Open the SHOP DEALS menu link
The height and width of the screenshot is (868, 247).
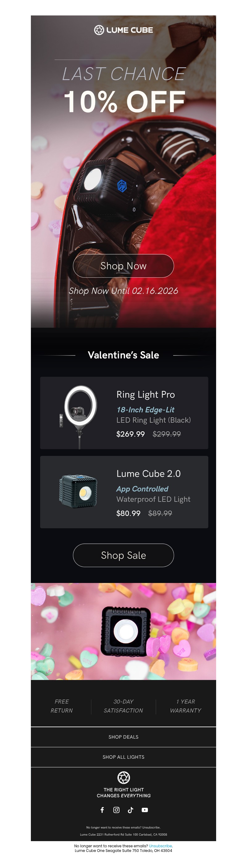pos(123,737)
